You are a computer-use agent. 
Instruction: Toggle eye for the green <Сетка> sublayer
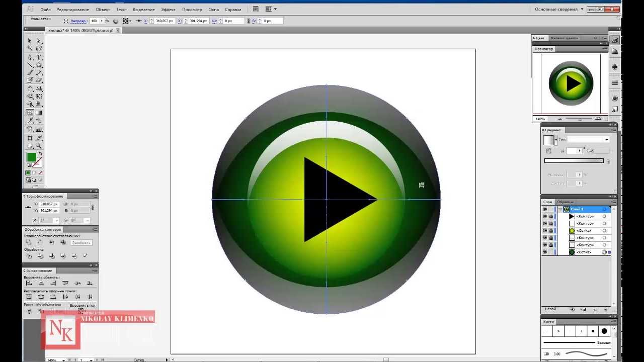pos(544,231)
